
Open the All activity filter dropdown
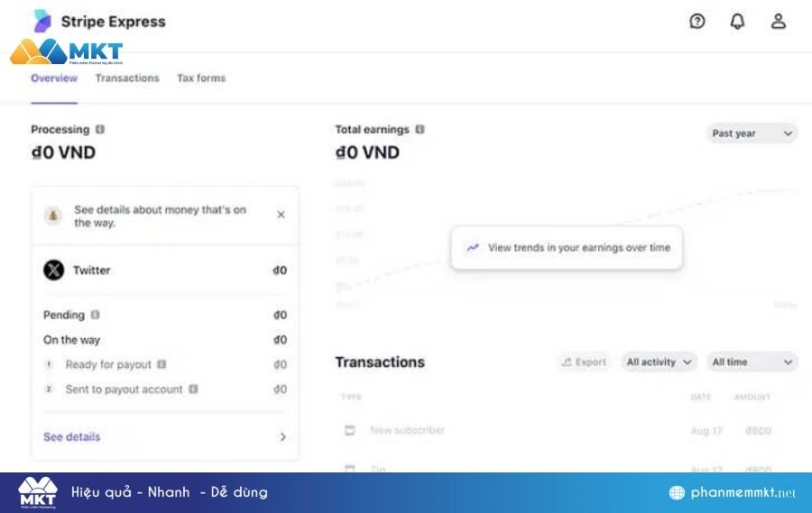click(x=659, y=362)
